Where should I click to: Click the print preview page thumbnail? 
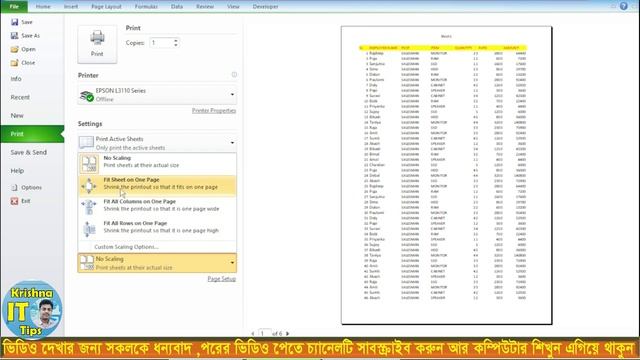tap(447, 176)
